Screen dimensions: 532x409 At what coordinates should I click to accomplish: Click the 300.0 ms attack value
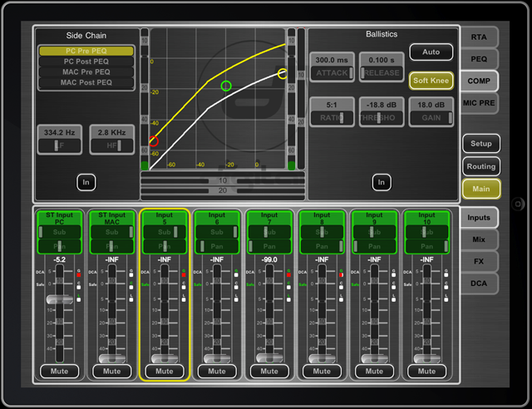coord(332,60)
